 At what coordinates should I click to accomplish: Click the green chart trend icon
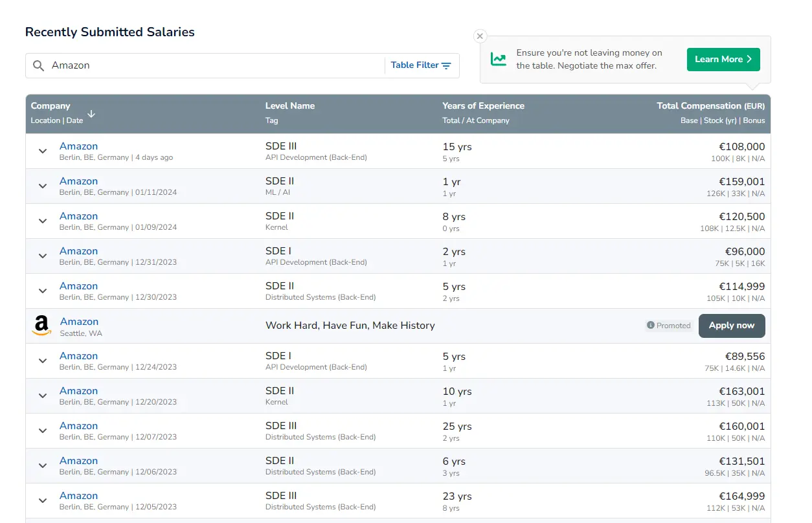click(x=499, y=60)
